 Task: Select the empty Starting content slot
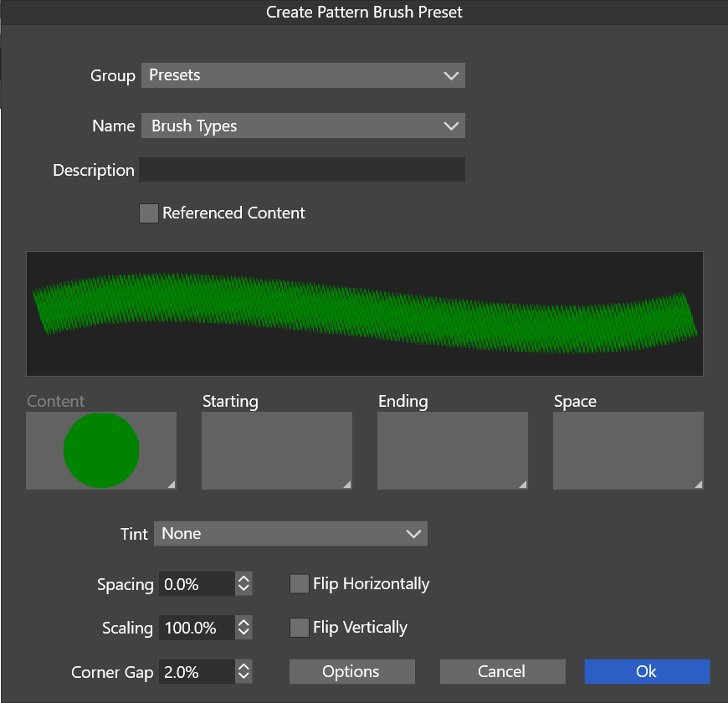(277, 450)
